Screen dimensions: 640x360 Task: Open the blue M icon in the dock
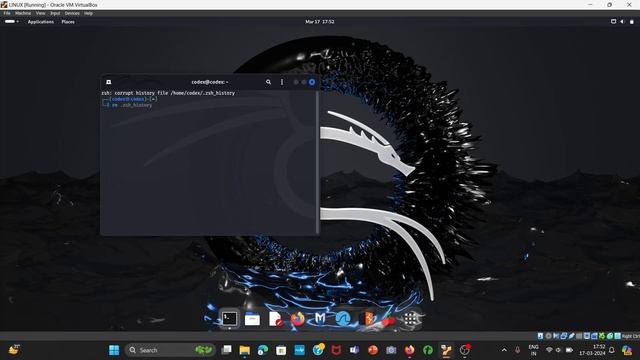coord(320,318)
